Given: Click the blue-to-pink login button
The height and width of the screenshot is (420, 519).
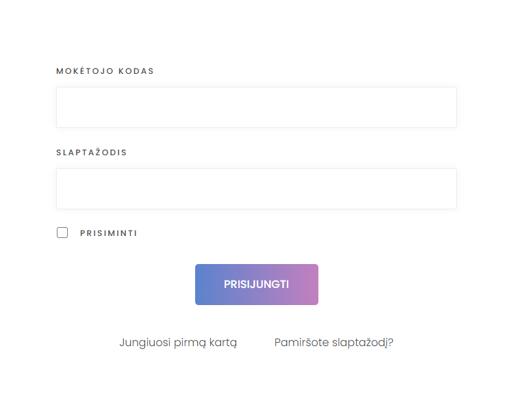Looking at the screenshot, I should tap(257, 285).
